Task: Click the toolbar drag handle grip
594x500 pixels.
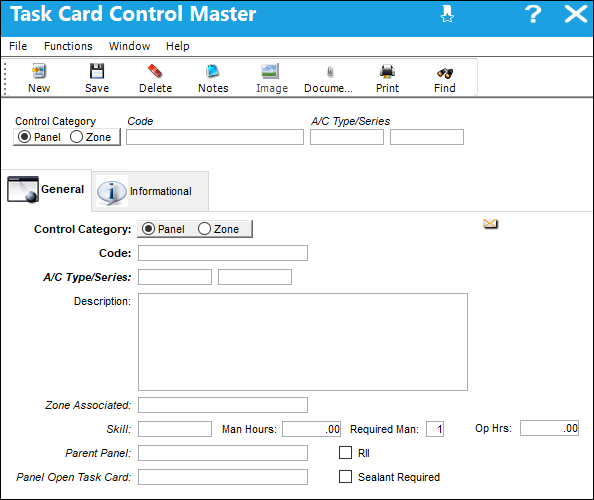Action: [5, 79]
